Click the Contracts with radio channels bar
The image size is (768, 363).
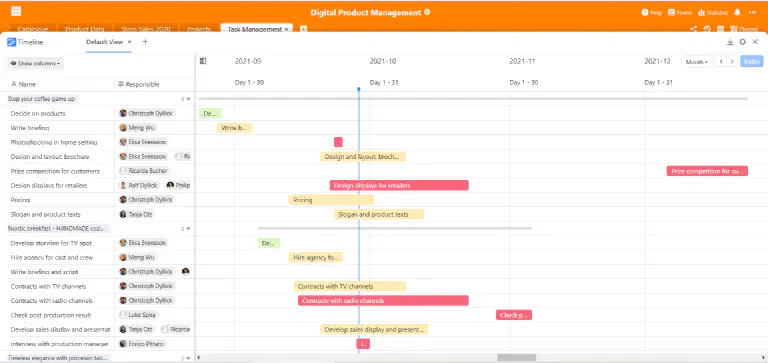pos(384,301)
